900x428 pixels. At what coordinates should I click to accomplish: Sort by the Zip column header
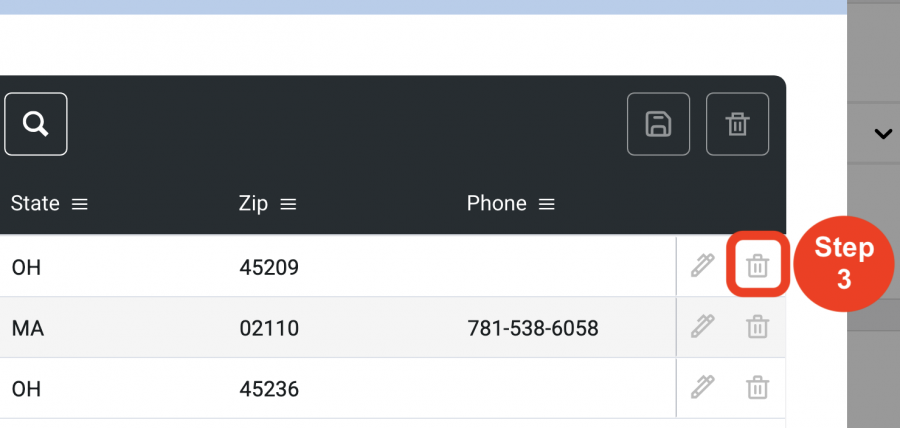[253, 204]
